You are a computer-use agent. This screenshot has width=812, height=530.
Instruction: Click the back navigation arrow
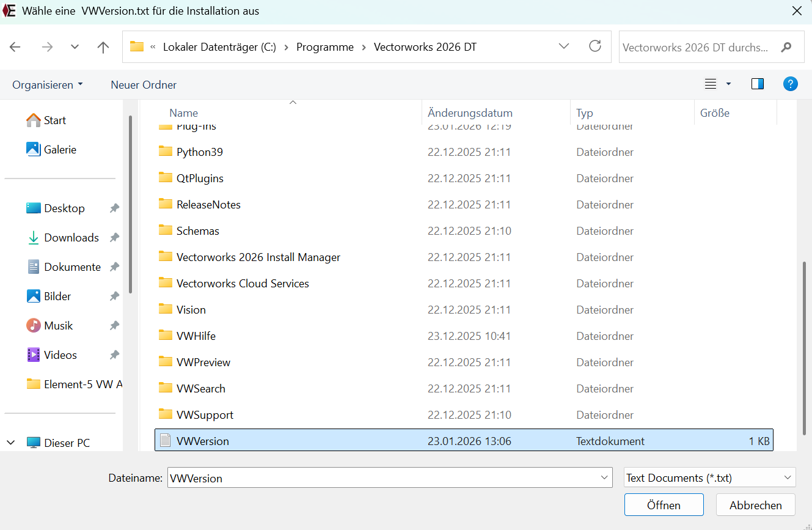(15, 47)
